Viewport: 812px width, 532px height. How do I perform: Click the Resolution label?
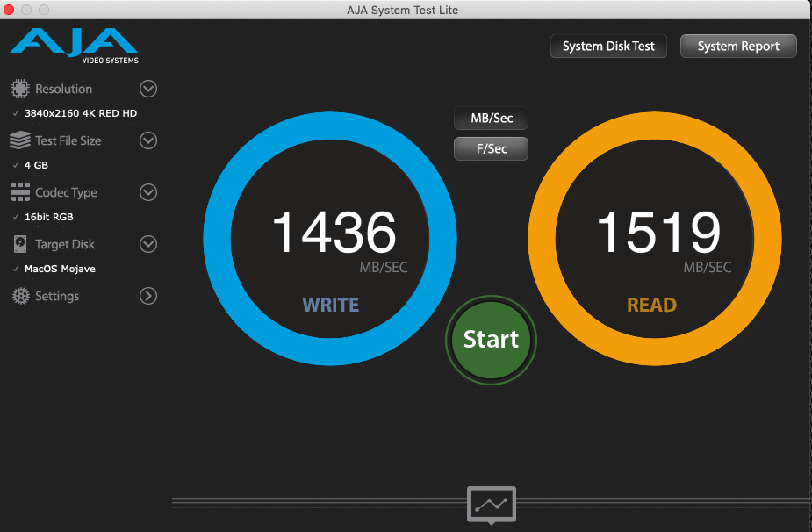coord(64,89)
